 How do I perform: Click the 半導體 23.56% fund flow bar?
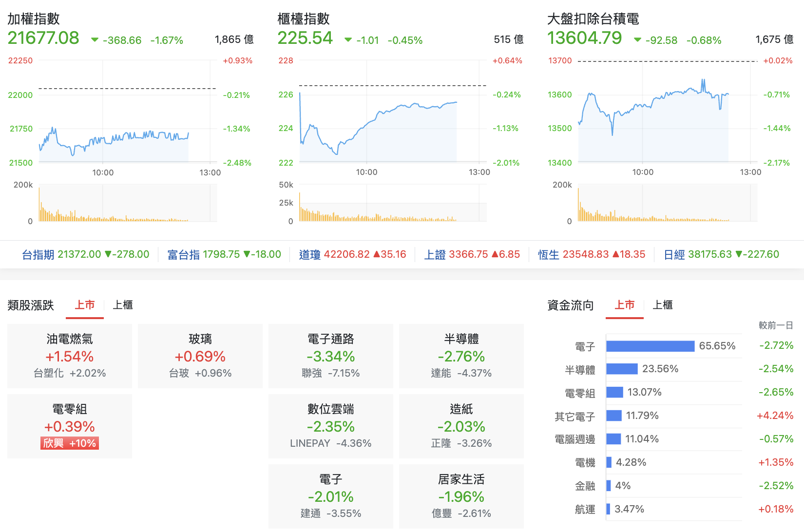[622, 369]
